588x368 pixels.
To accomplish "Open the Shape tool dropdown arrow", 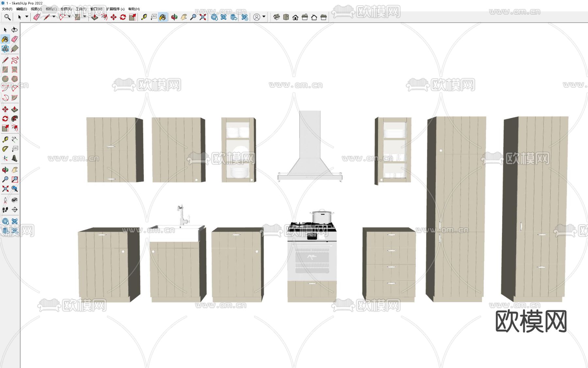I will point(85,17).
